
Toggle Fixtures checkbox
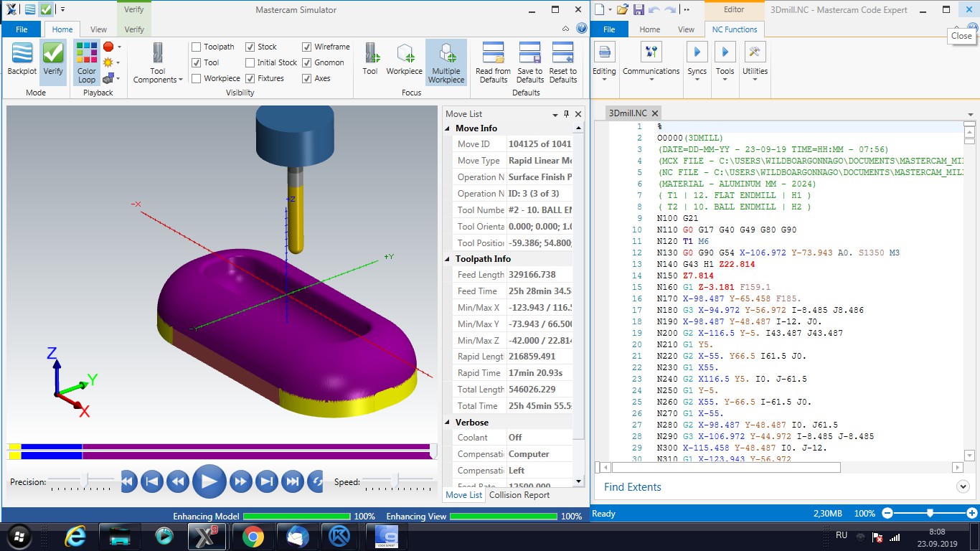coord(250,78)
